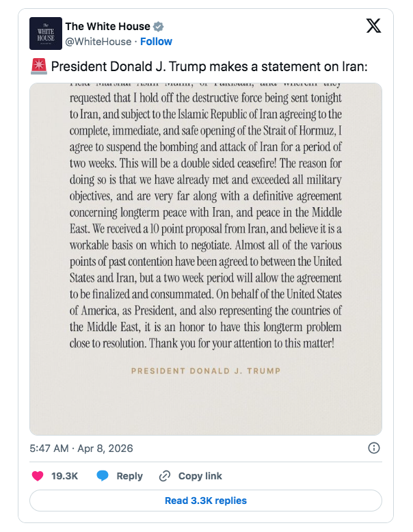Click the red siren emoji
This screenshot has height=532, width=413.
[38, 66]
